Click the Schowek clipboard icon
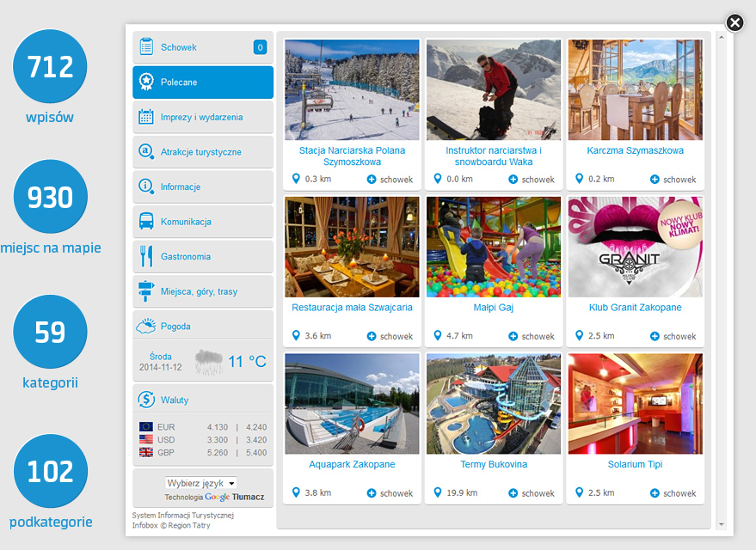This screenshot has height=550, width=756. (x=146, y=47)
